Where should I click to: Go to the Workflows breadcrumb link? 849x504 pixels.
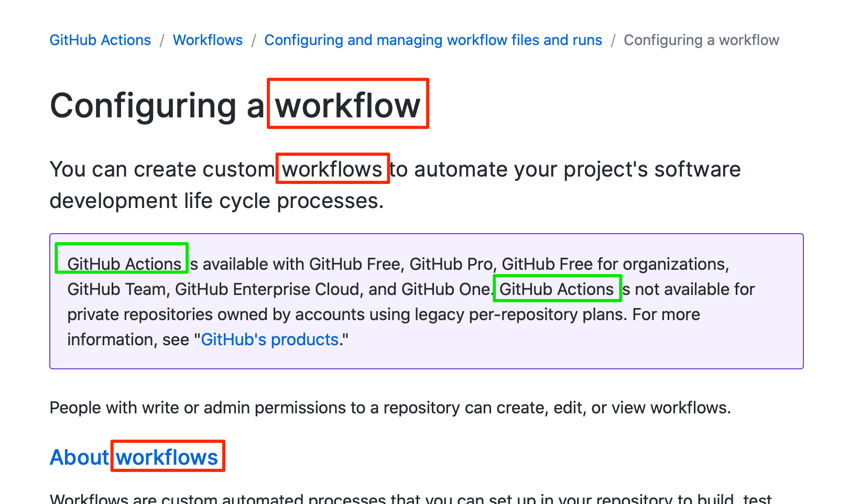(208, 40)
